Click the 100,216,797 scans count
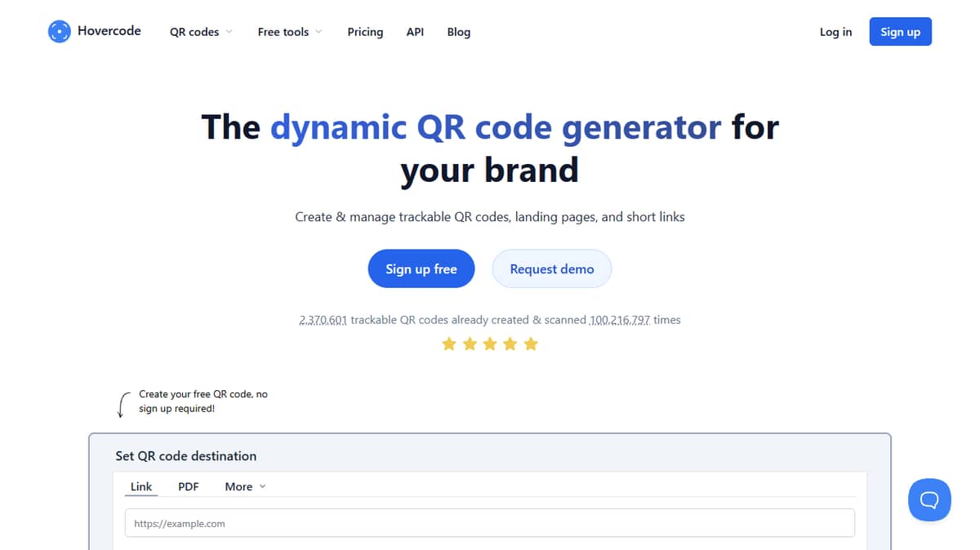Viewport: 980px width, 550px height. [620, 320]
